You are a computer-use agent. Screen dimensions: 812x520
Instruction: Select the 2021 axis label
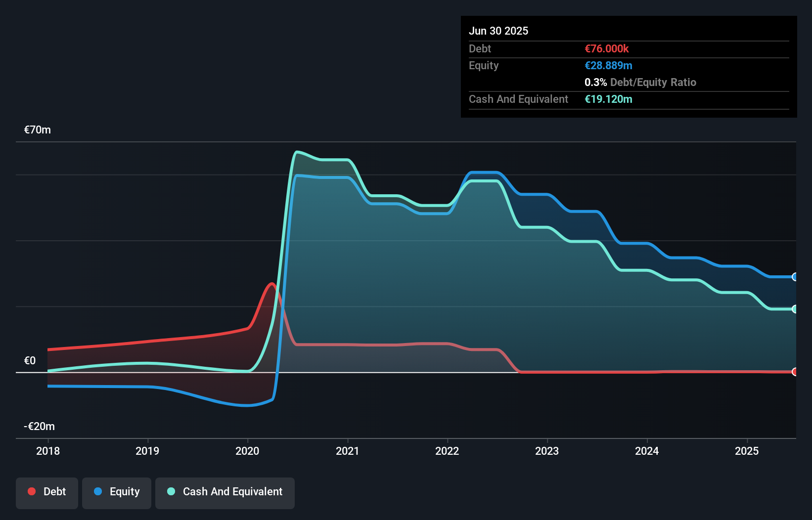coord(348,451)
